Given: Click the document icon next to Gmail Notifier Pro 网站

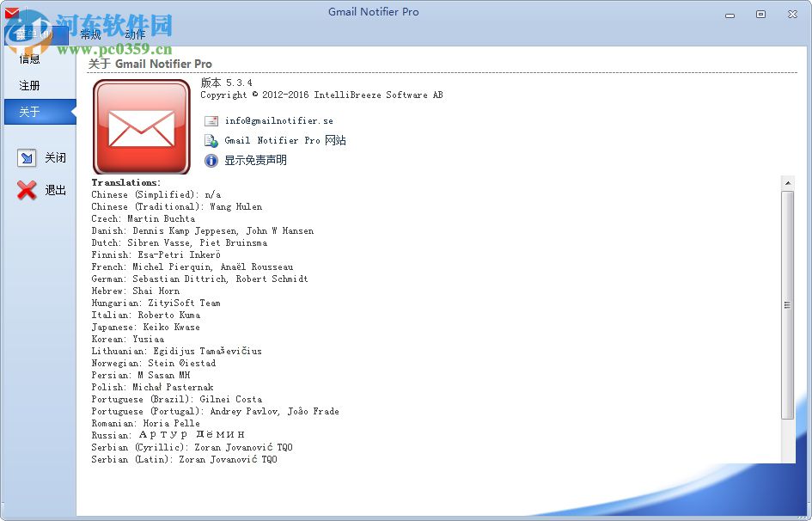Looking at the screenshot, I should pos(211,139).
